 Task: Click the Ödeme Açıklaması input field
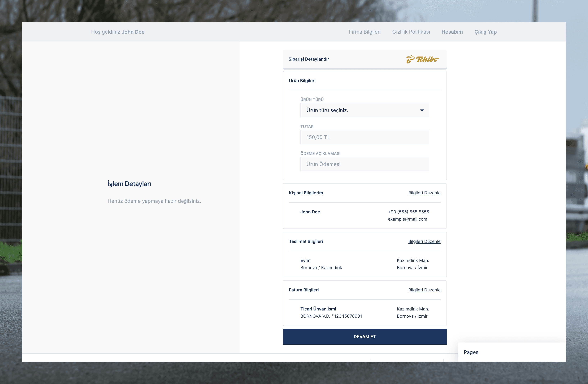point(364,164)
